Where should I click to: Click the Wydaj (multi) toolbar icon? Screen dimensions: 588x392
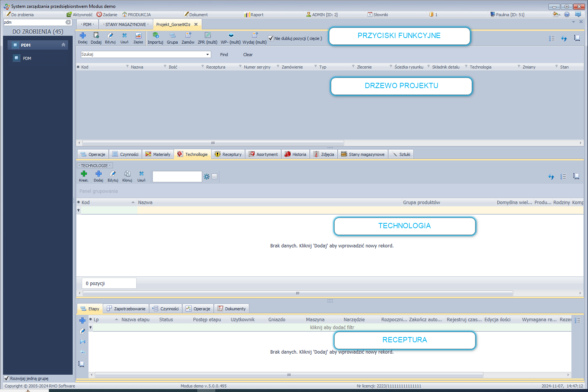[x=254, y=35]
